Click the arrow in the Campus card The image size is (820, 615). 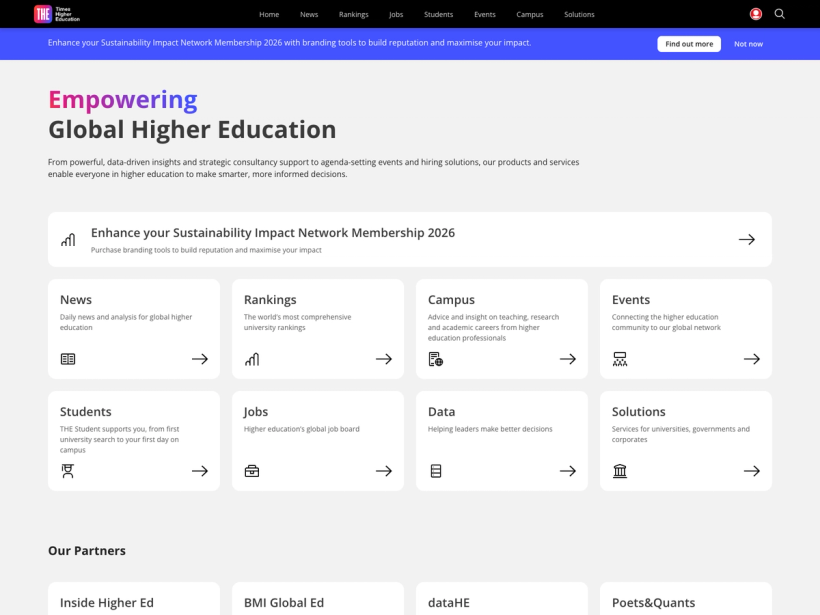pos(568,359)
